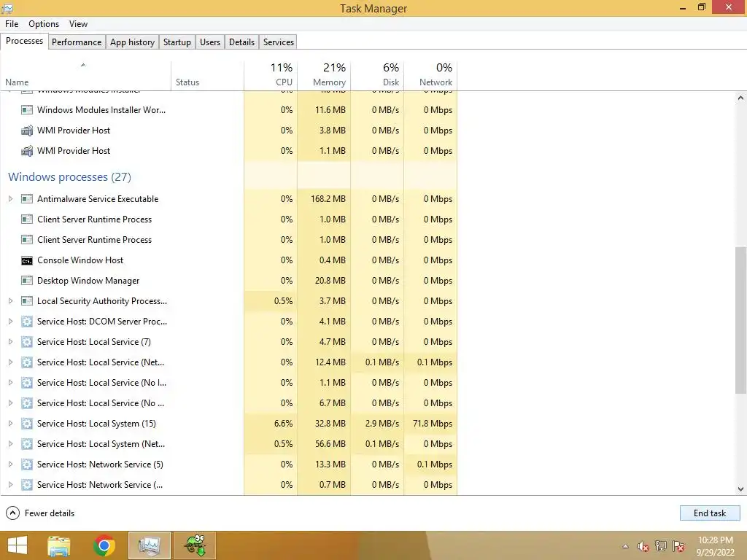Click the scrollbar down arrow
This screenshot has height=560, width=747.
point(740,489)
